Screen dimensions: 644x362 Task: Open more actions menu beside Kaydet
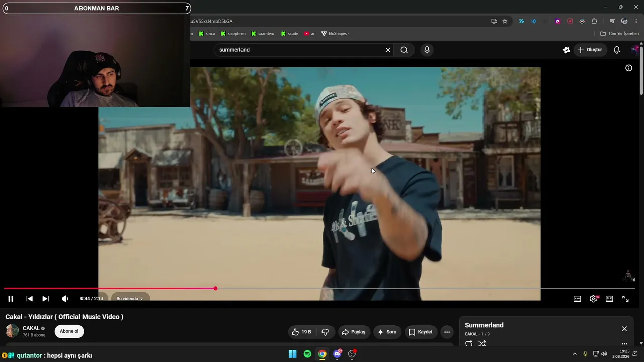click(x=447, y=332)
